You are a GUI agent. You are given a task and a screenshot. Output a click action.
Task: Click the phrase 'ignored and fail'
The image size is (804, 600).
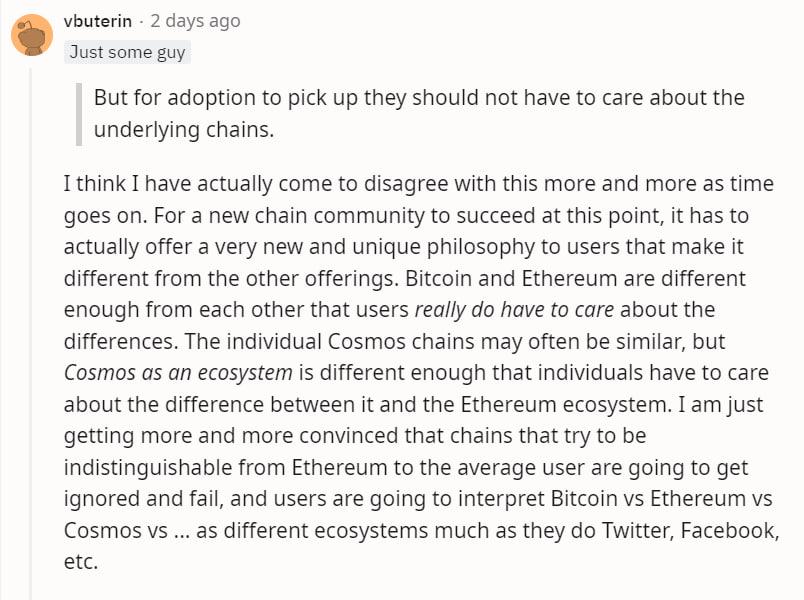tap(143, 499)
